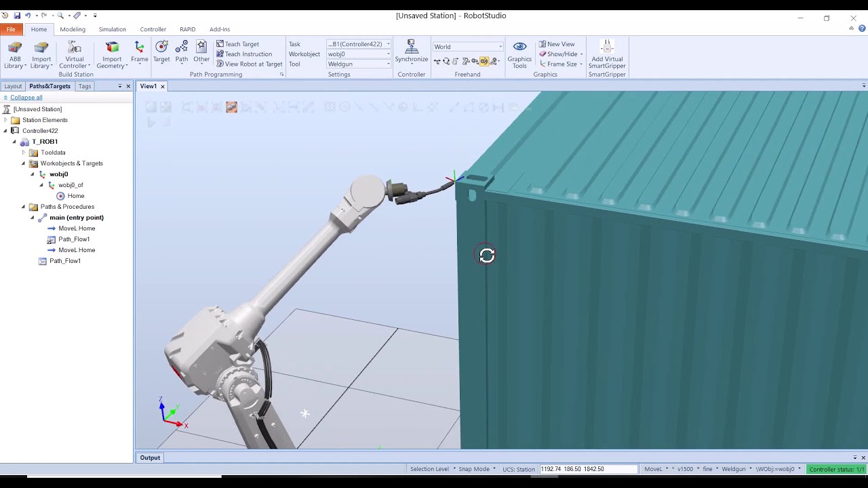
Task: Toggle the highlighted Freehand jog tool
Action: pyautogui.click(x=484, y=61)
